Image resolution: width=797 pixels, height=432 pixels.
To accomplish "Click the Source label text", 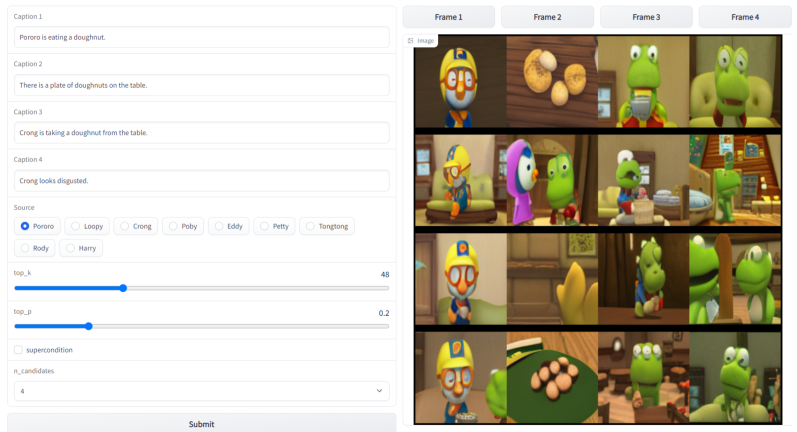I will coord(24,207).
